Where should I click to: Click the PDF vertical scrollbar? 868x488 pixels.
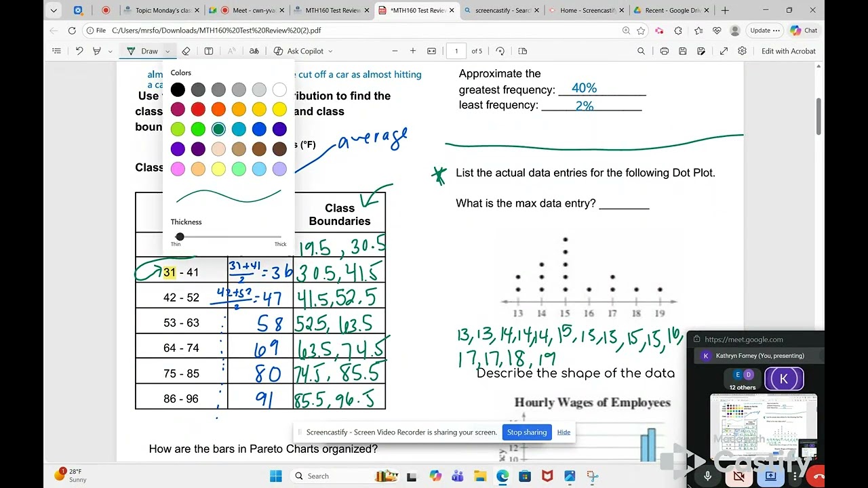(819, 117)
